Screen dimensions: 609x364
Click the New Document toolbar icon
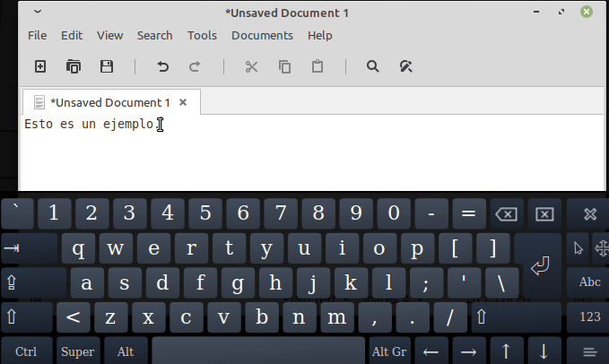(x=39, y=66)
